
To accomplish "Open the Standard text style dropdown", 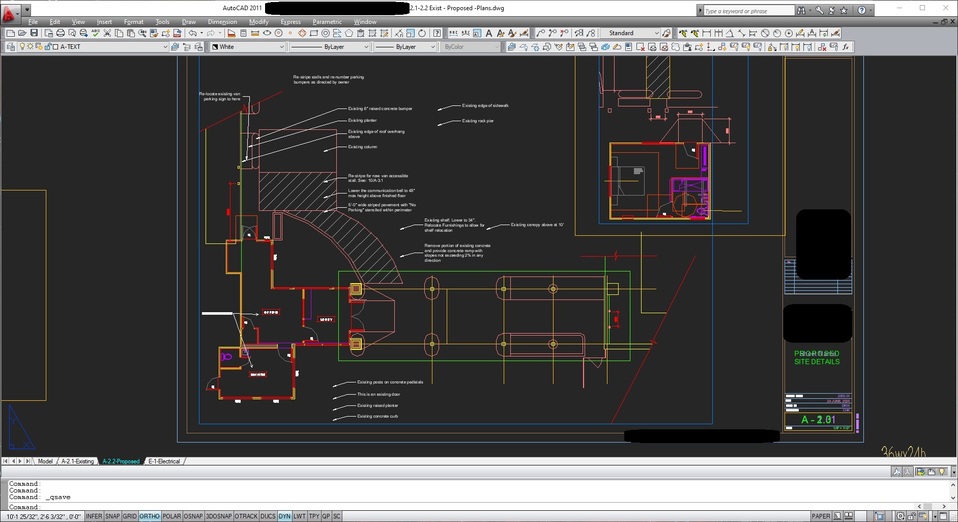I will coord(657,33).
